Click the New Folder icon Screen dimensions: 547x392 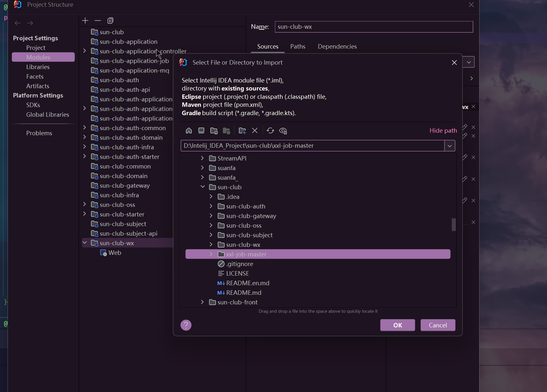coord(242,130)
